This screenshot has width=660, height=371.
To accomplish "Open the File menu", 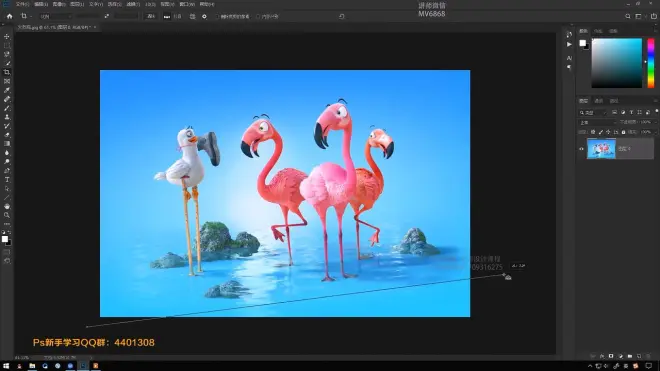I will [x=22, y=4].
